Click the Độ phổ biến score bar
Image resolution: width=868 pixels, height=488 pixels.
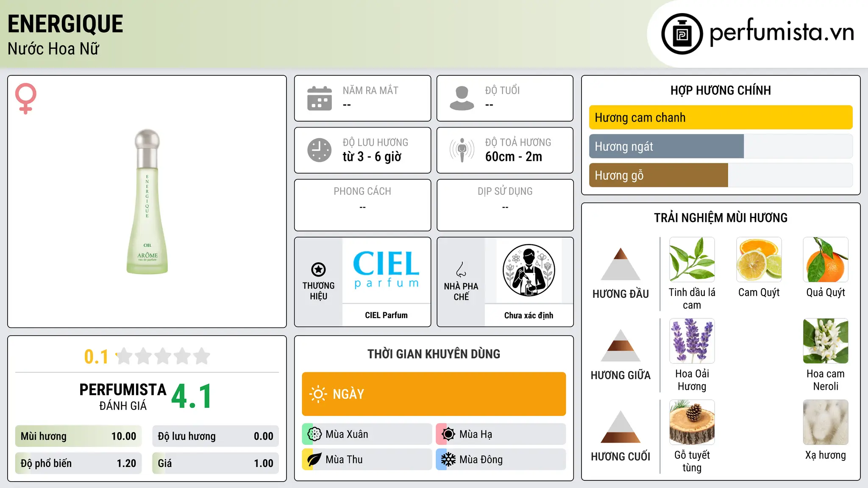78,463
